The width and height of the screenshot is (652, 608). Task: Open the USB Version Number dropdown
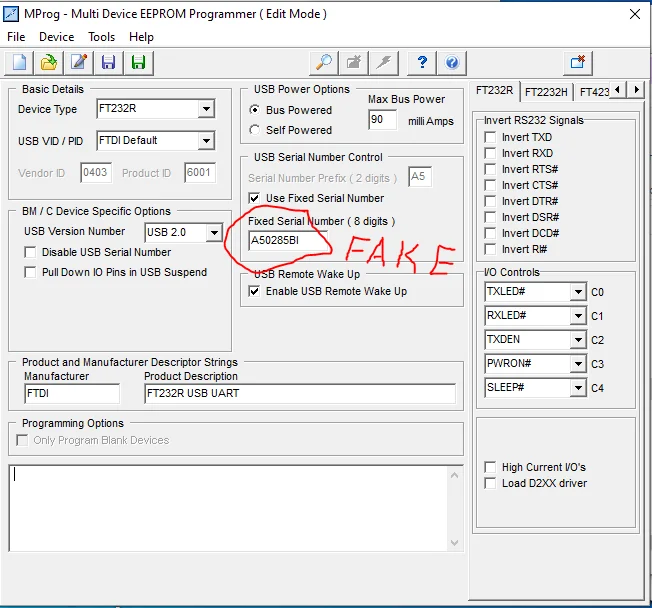pos(214,232)
